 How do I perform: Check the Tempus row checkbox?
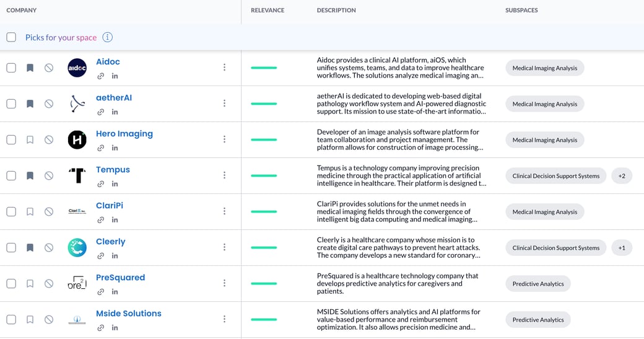tap(11, 175)
